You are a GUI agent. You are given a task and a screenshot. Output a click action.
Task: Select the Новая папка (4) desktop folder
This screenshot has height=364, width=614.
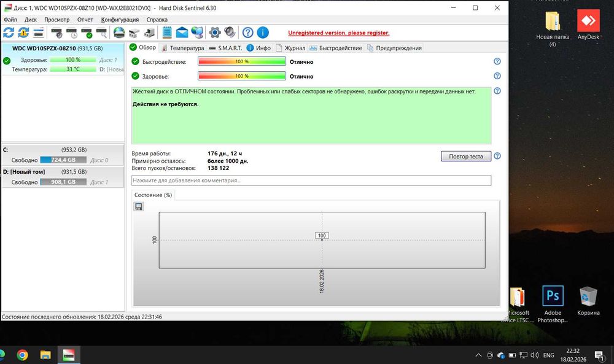pyautogui.click(x=553, y=29)
